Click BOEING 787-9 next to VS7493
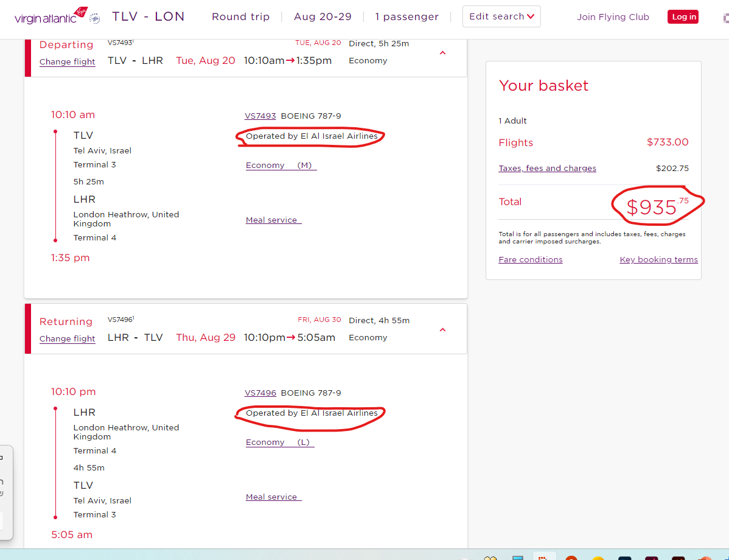 [311, 116]
